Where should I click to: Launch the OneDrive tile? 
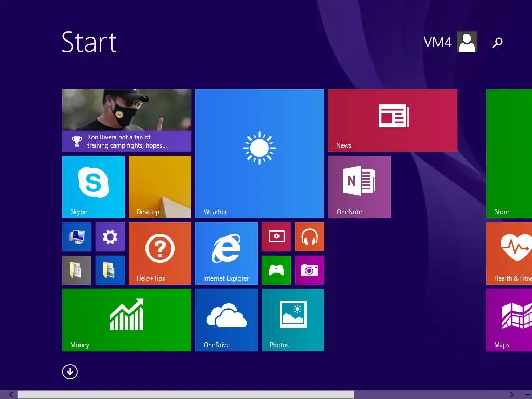tap(227, 320)
